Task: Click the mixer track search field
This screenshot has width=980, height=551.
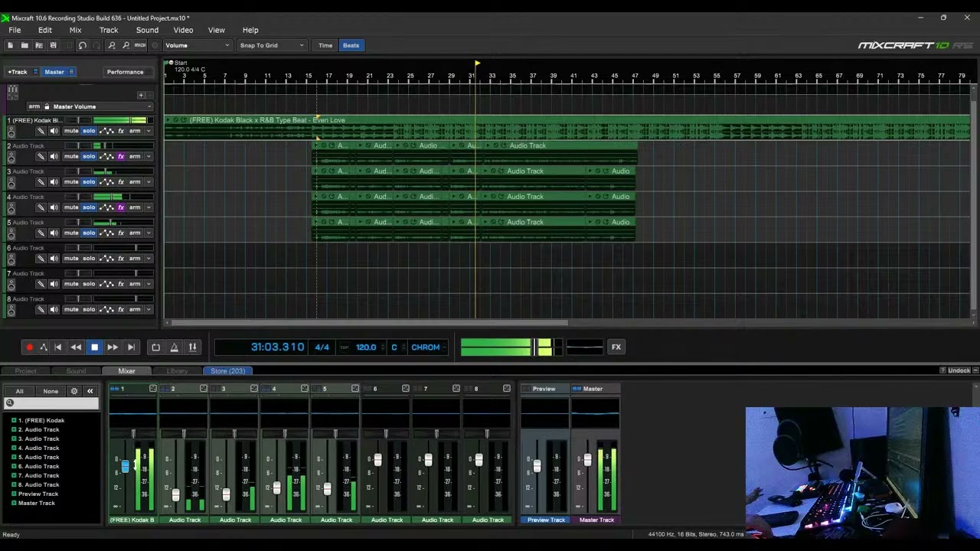Action: pyautogui.click(x=52, y=403)
